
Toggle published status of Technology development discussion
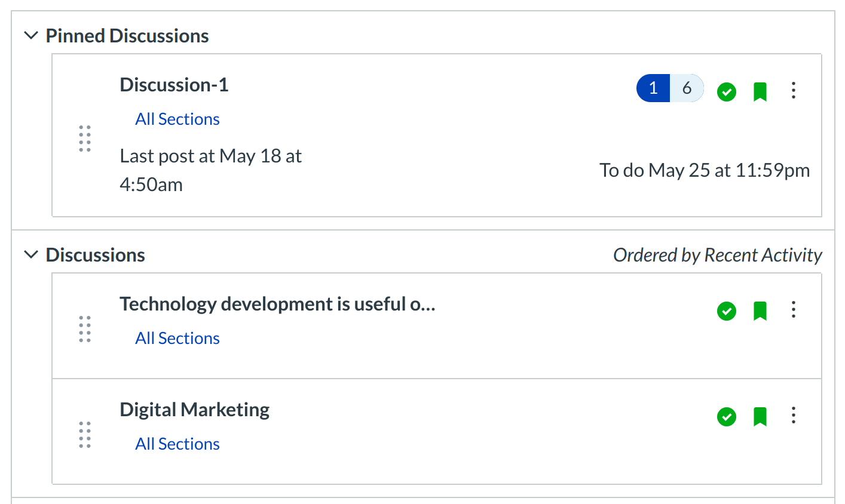[726, 311]
